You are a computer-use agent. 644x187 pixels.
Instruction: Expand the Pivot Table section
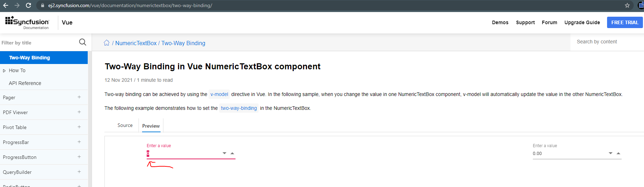coord(79,127)
